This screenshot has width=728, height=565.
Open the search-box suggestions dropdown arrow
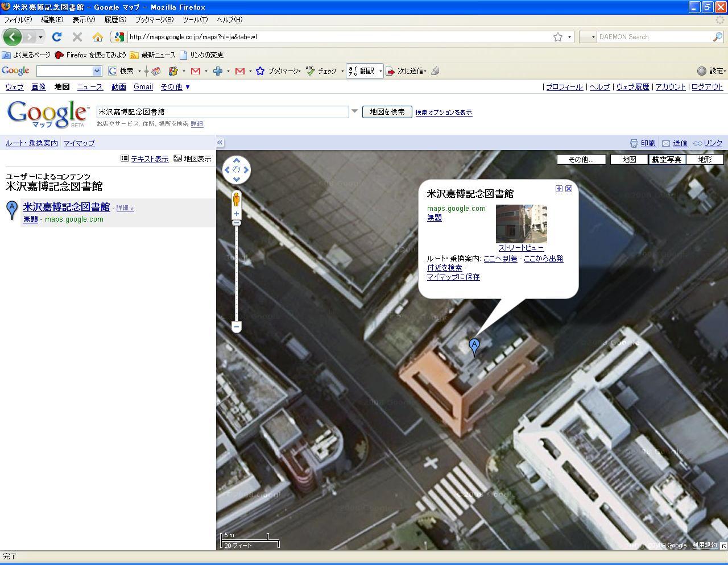[354, 111]
